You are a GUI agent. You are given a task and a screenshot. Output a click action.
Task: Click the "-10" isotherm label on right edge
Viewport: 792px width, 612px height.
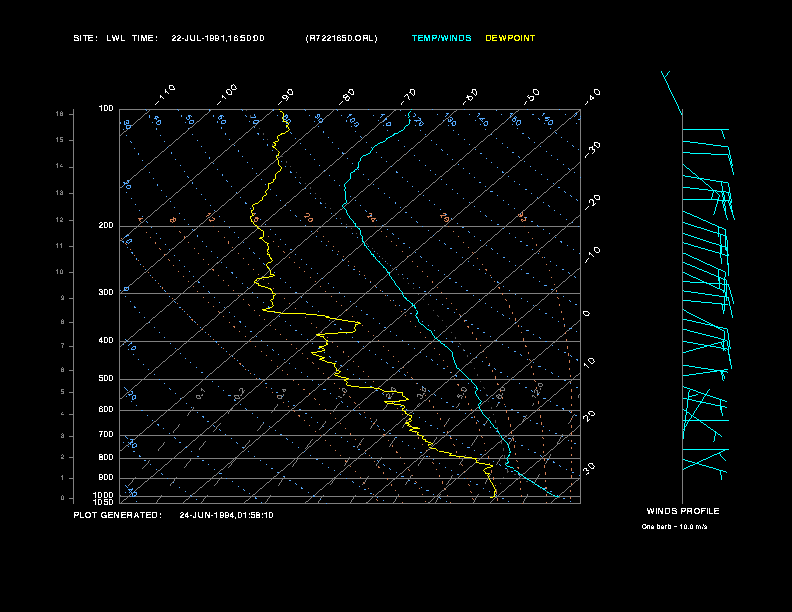click(593, 254)
